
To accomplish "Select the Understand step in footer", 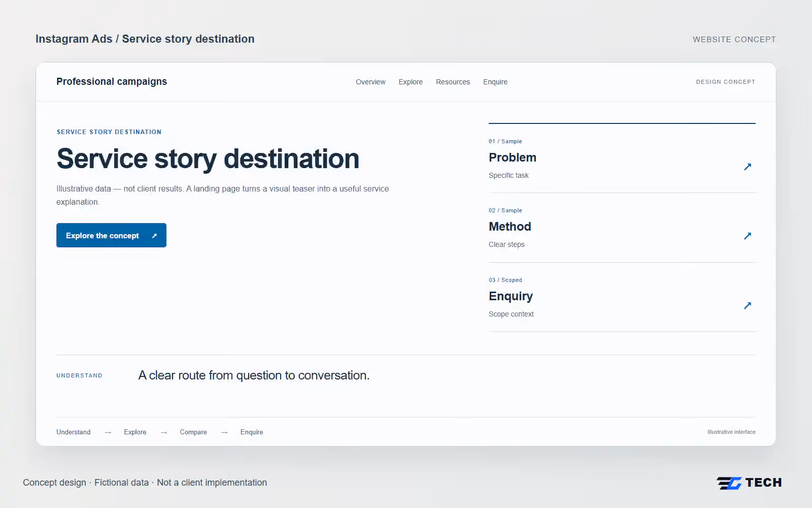I will click(x=74, y=432).
